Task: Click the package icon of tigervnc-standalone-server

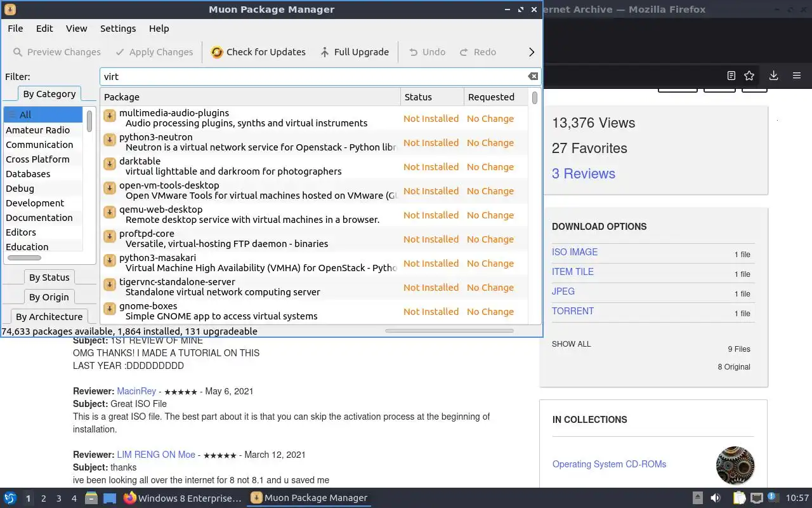Action: tap(109, 284)
